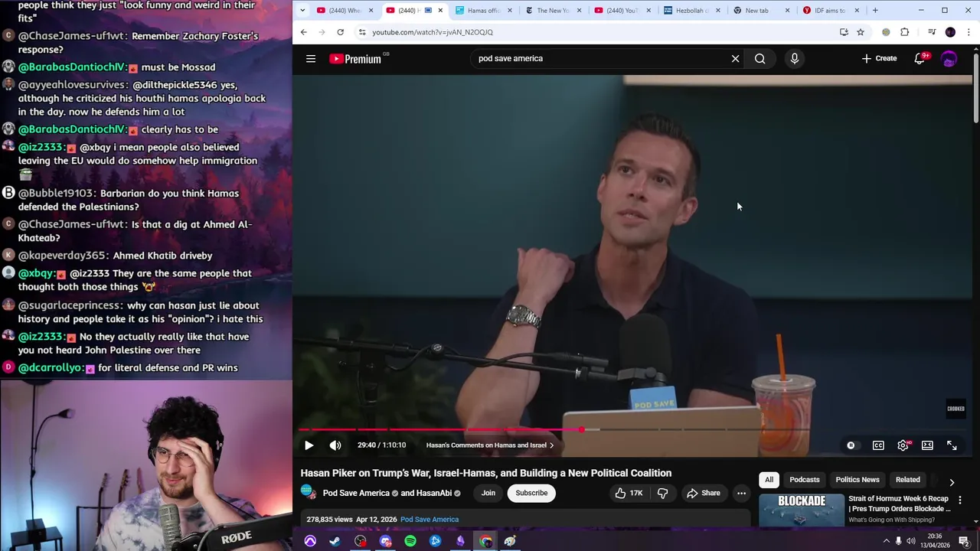Show hidden system tray icons
The width and height of the screenshot is (980, 551).
point(887,542)
